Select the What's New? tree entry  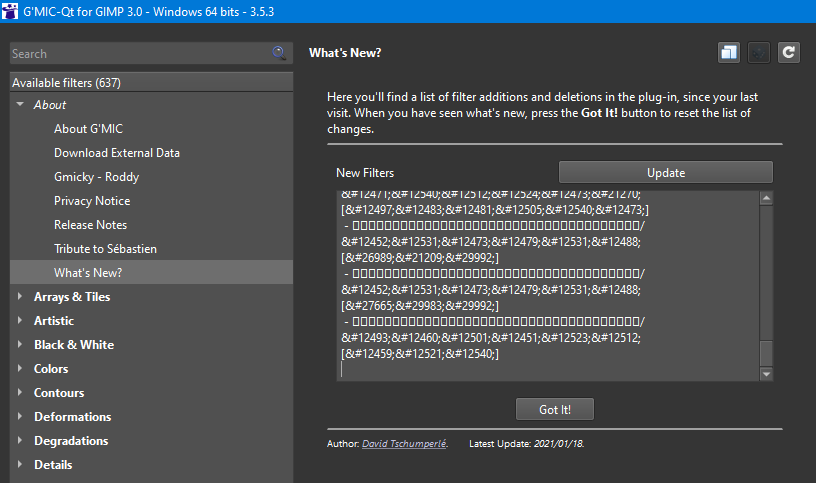pos(151,272)
